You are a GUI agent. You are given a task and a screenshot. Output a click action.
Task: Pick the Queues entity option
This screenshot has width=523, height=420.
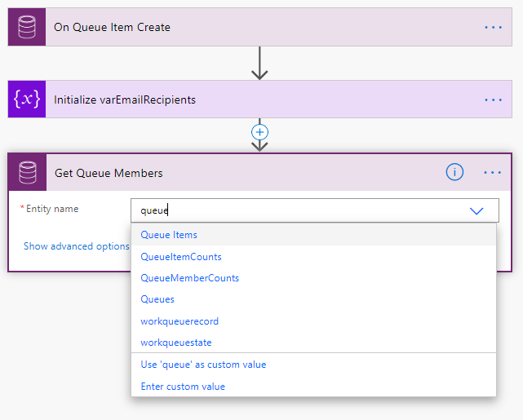(x=157, y=299)
